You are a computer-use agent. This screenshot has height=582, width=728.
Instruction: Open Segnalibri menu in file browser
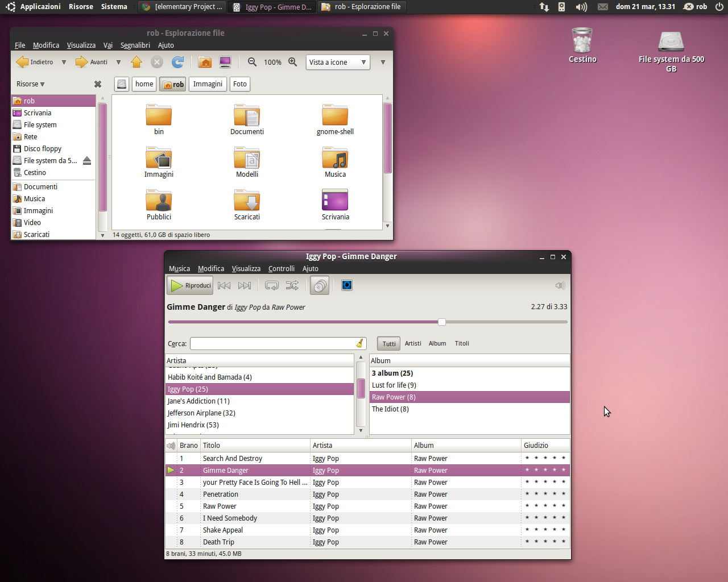tap(135, 45)
